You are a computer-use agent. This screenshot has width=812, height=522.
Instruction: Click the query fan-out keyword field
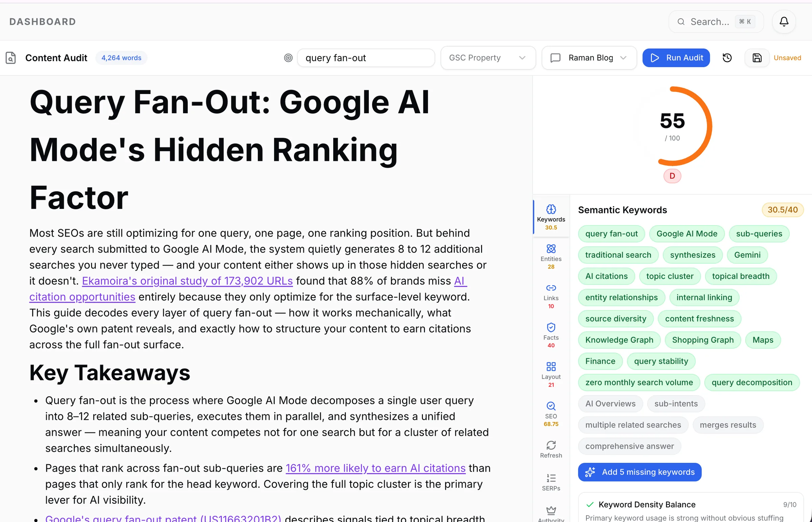[366, 58]
